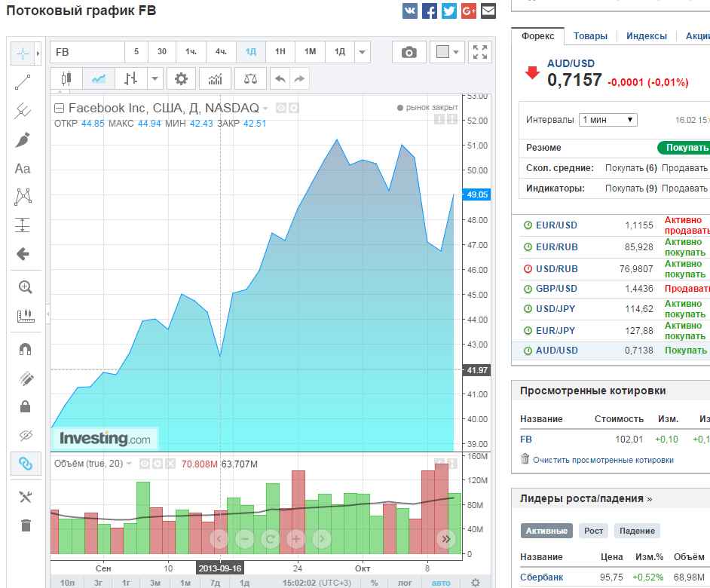Toggle the % percent scale
The height and width of the screenshot is (588, 710).
click(x=374, y=583)
